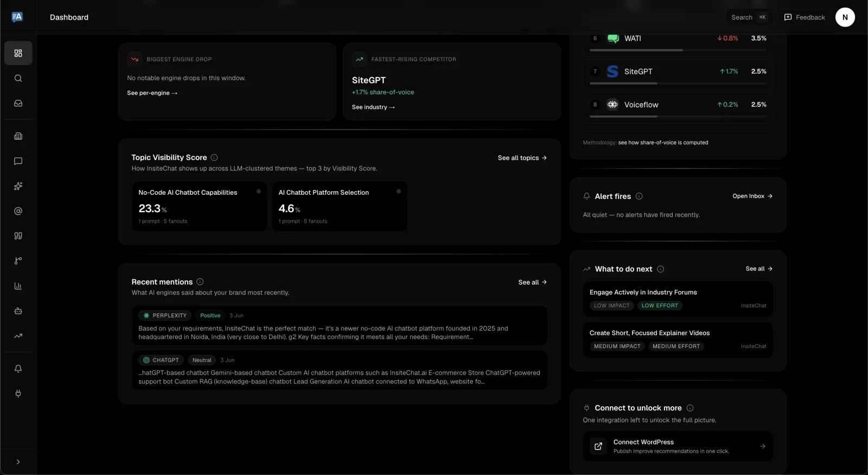The width and height of the screenshot is (868, 475).
Task: Open the at-sign mentions icon in sidebar
Action: 18,211
